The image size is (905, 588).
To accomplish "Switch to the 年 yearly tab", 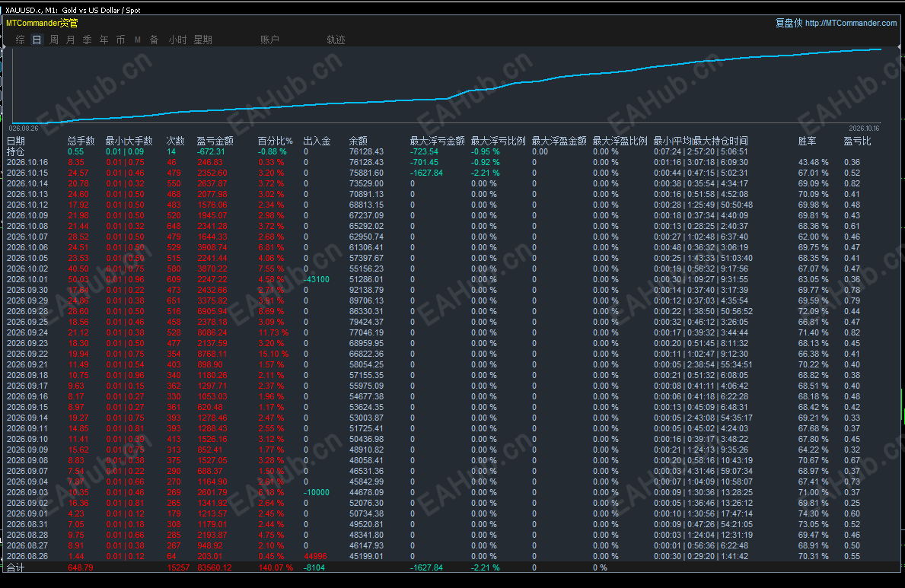I will coord(104,40).
